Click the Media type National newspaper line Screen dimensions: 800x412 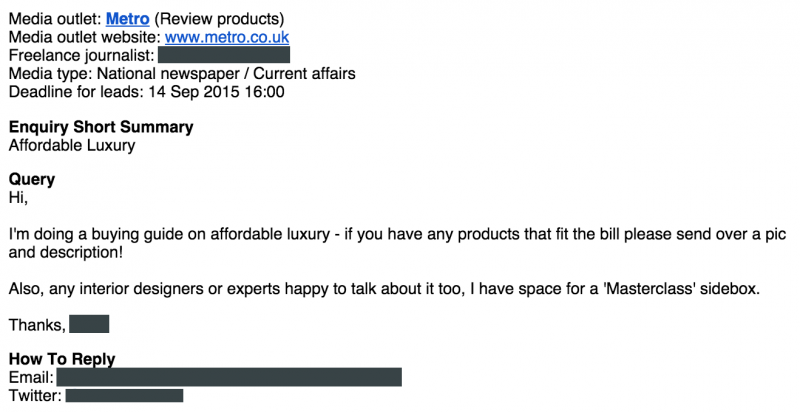182,73
